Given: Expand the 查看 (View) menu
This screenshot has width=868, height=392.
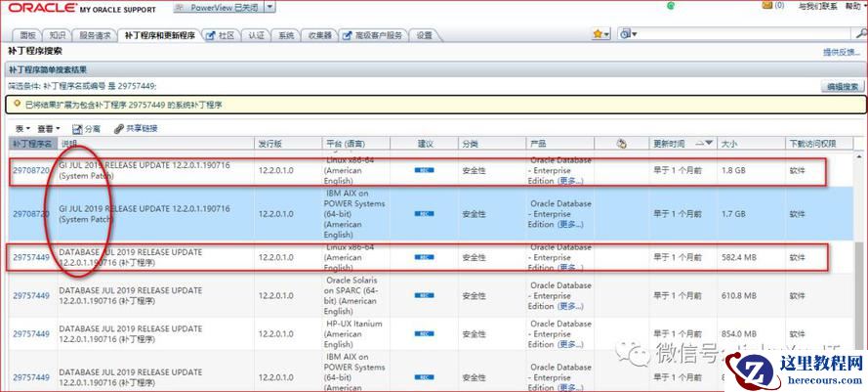Looking at the screenshot, I should point(49,128).
